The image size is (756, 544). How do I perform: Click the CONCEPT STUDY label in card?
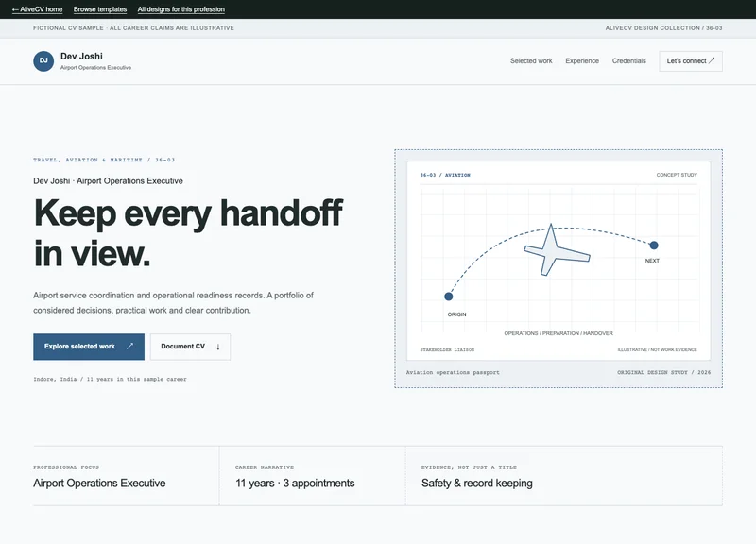point(677,175)
